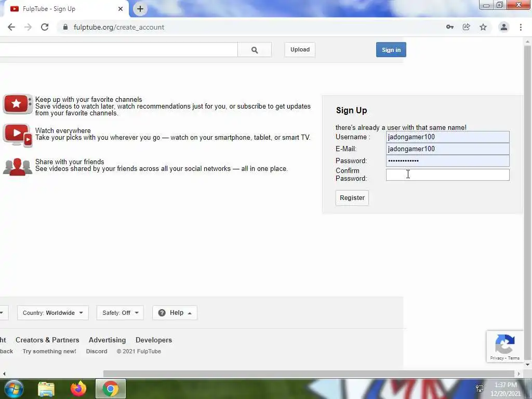Click the Share with friends people icon
Viewport: 532px width, 399px height.
[18, 167]
